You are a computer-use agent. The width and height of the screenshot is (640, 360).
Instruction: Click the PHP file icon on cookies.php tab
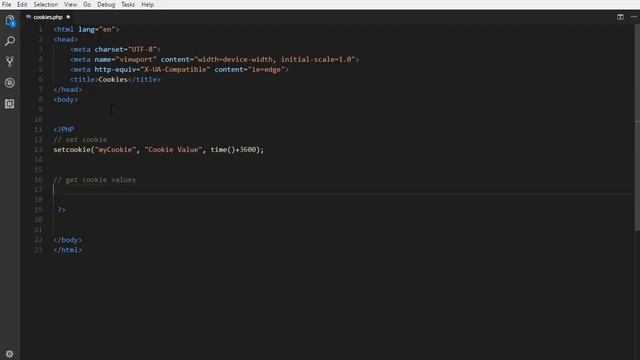(x=28, y=17)
